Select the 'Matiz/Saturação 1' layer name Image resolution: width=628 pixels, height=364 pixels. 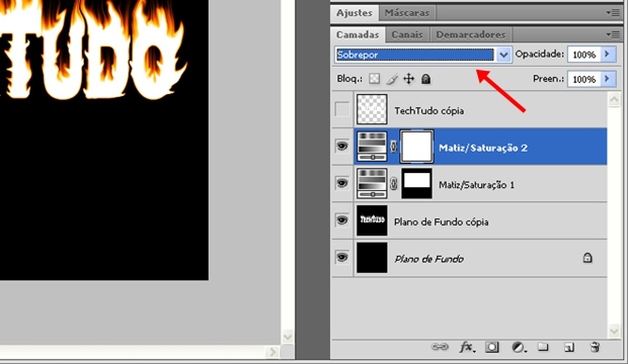click(x=477, y=185)
